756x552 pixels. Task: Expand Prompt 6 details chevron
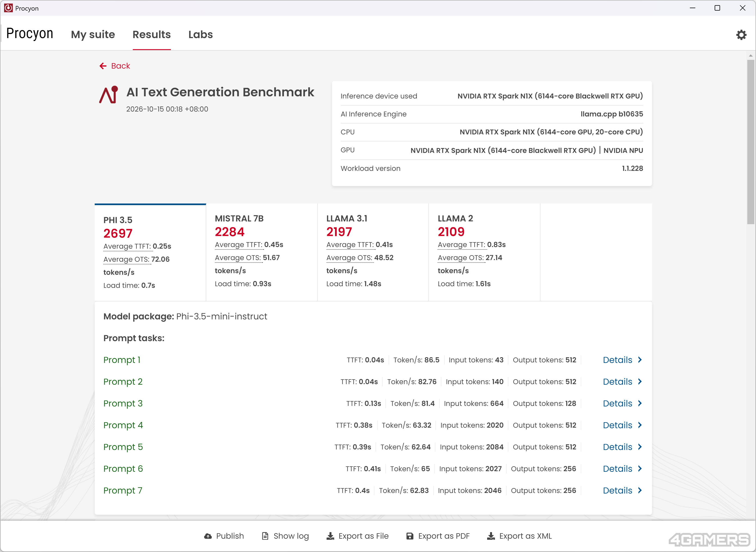[x=640, y=468]
